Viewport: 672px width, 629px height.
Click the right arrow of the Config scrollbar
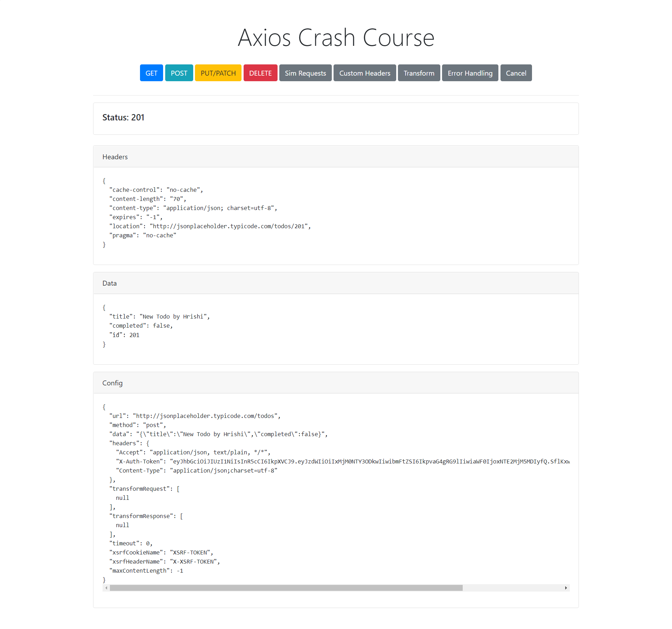(566, 588)
